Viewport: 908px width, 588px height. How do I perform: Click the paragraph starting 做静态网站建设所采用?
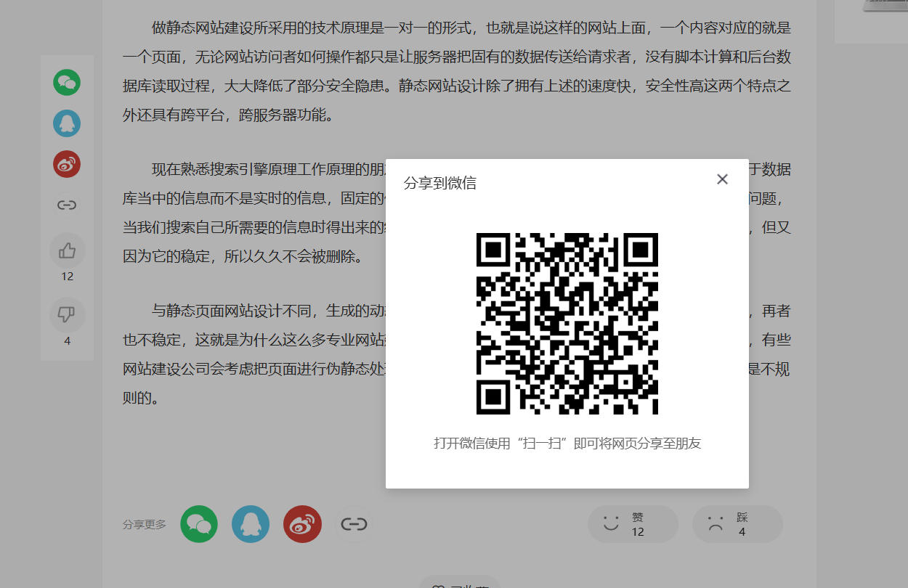pos(457,71)
